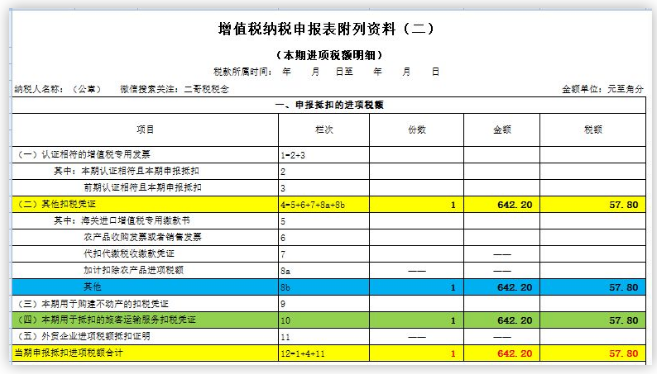This screenshot has height=374, width=657.
Task: Click the 642.20 amount in yellow row 其他扣税凭证
Action: pos(502,204)
